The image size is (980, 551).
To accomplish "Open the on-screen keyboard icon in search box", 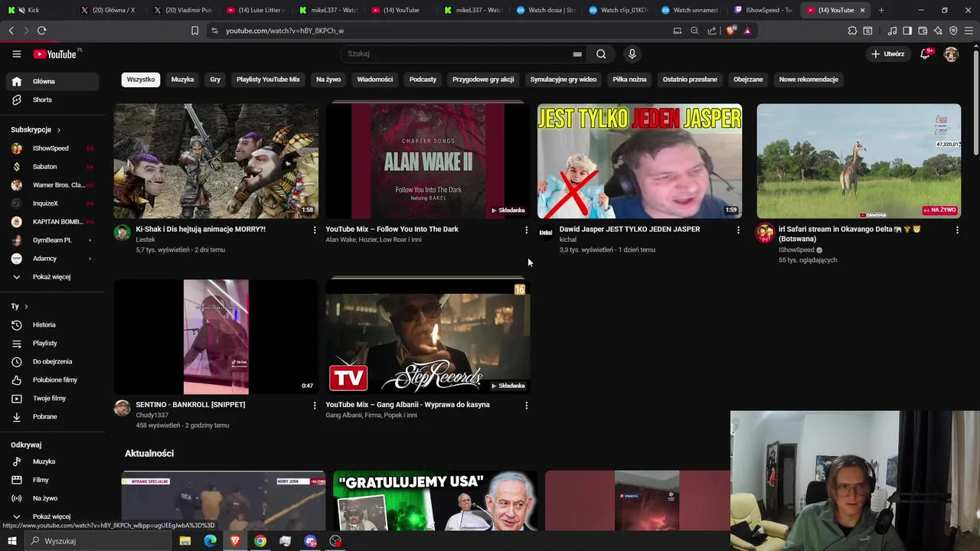I will 577,54.
